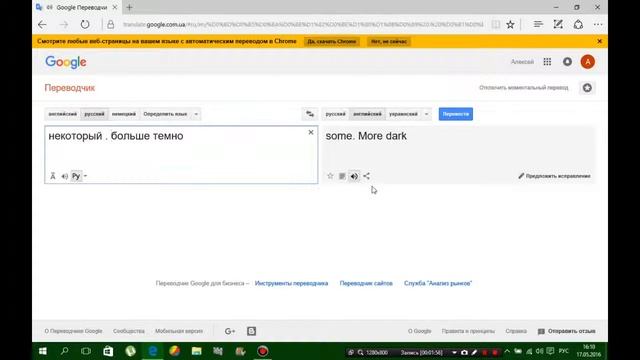
Task: Click Отправить отзыв feedback button
Action: (567, 331)
